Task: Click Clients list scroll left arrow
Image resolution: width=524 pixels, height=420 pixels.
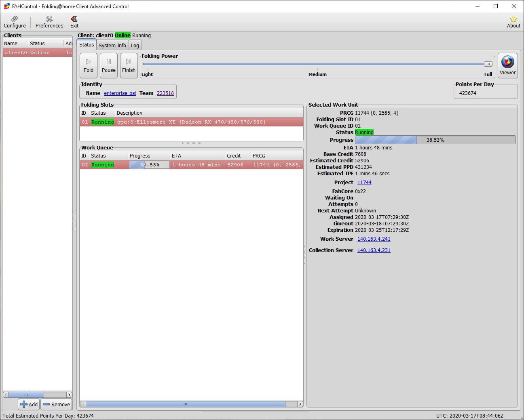Action: [6, 395]
